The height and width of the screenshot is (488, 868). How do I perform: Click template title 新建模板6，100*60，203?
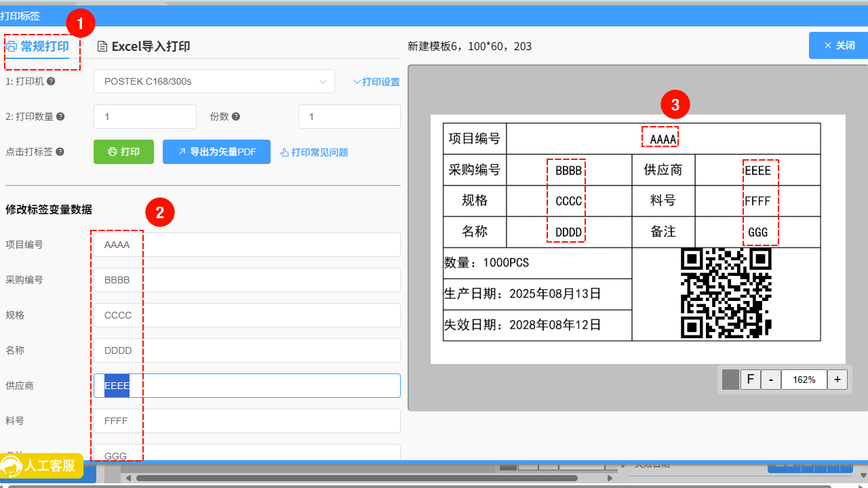pos(470,47)
